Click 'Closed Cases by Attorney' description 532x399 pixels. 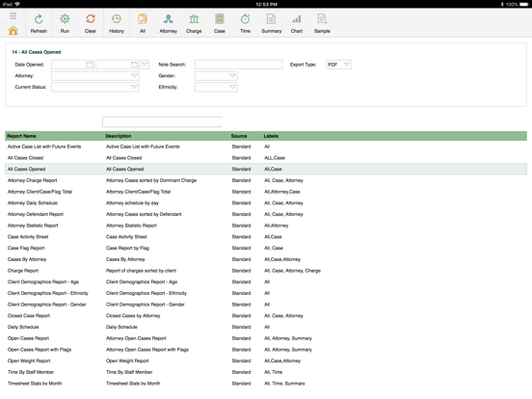(x=133, y=315)
